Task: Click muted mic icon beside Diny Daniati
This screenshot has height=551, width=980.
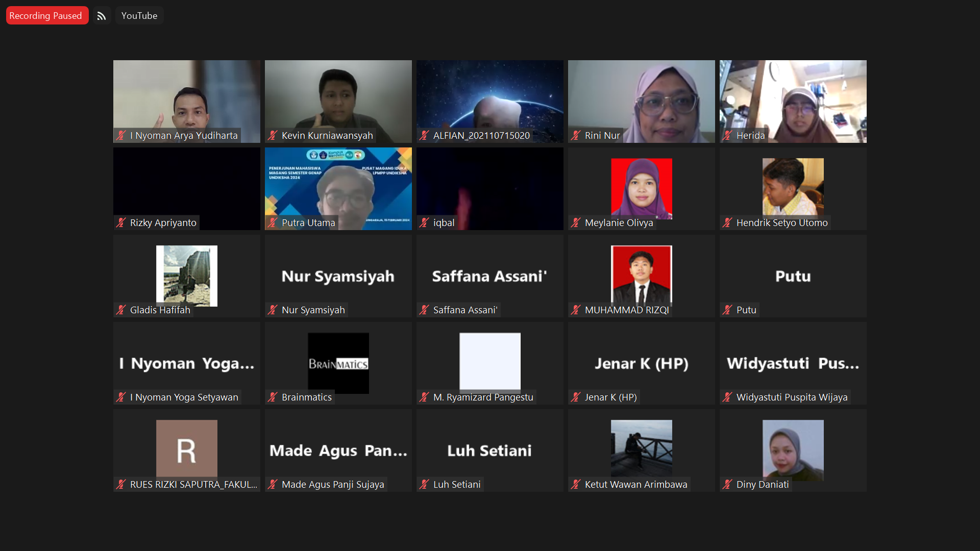Action: click(x=727, y=485)
